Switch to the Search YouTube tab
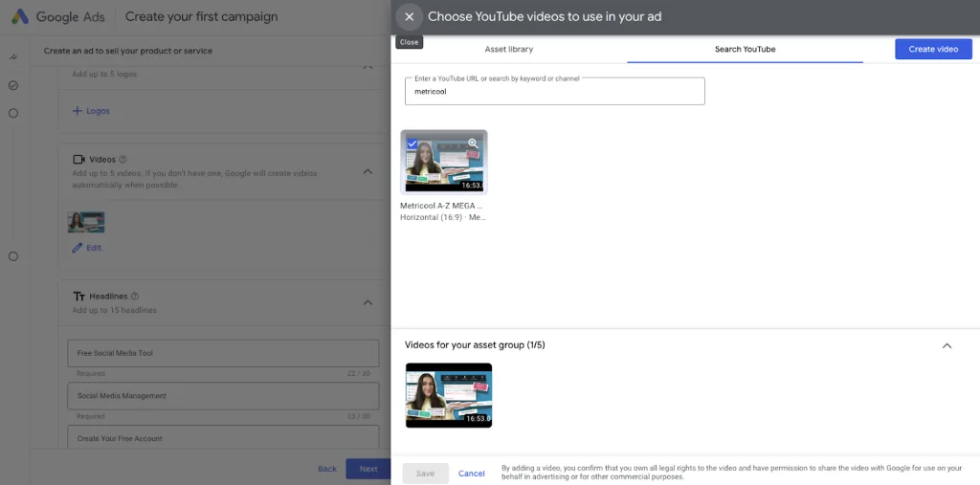This screenshot has height=485, width=980. point(745,49)
